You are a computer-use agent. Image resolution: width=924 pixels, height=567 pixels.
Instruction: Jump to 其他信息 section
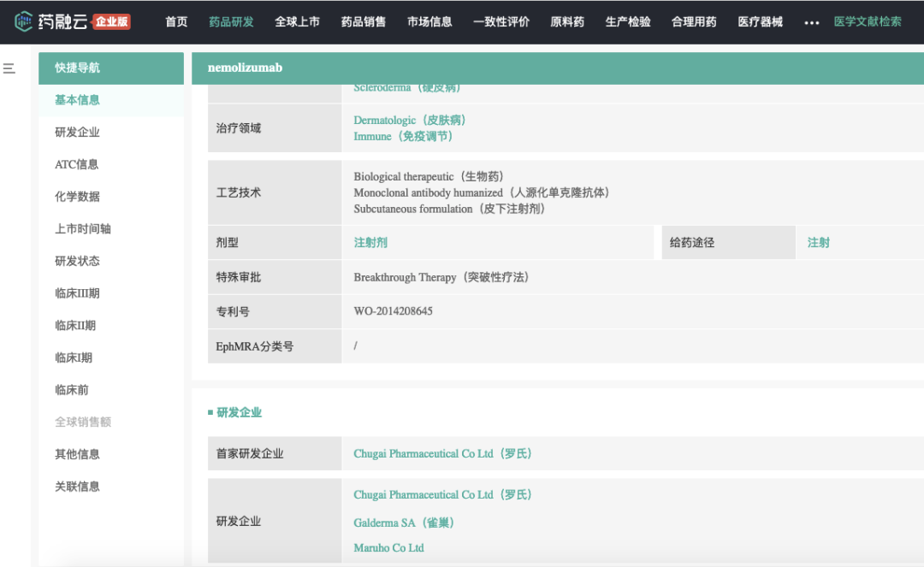77,454
